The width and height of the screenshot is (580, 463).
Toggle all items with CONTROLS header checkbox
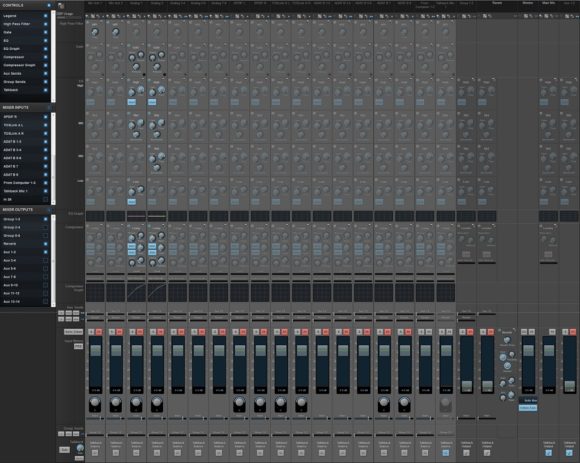[49, 5]
